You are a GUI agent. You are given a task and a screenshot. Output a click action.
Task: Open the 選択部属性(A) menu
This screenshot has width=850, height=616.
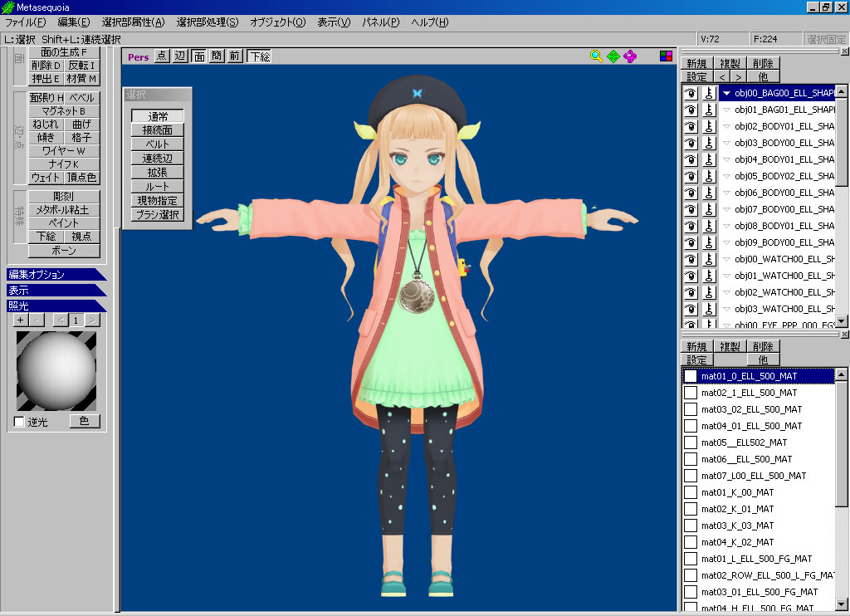(133, 22)
